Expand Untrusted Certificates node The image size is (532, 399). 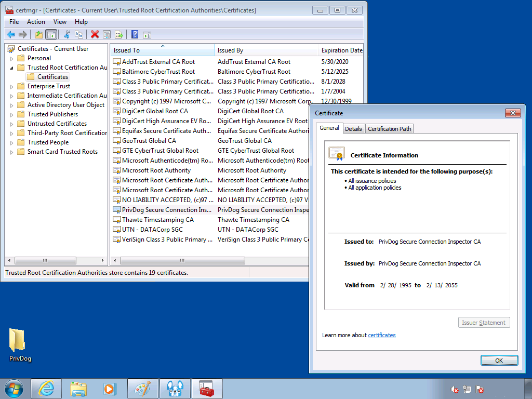[11, 124]
